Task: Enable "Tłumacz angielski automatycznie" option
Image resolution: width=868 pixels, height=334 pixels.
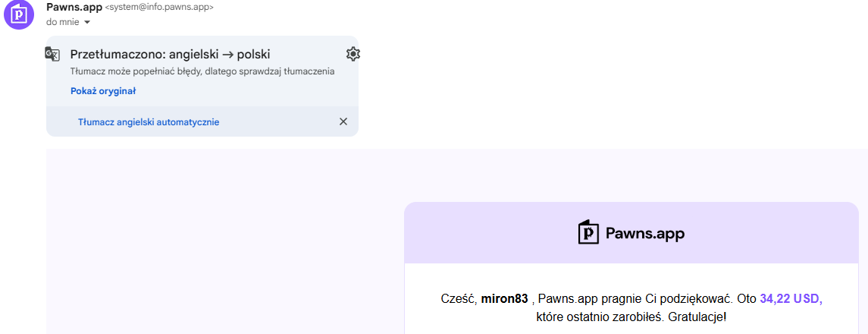Action: click(x=149, y=121)
